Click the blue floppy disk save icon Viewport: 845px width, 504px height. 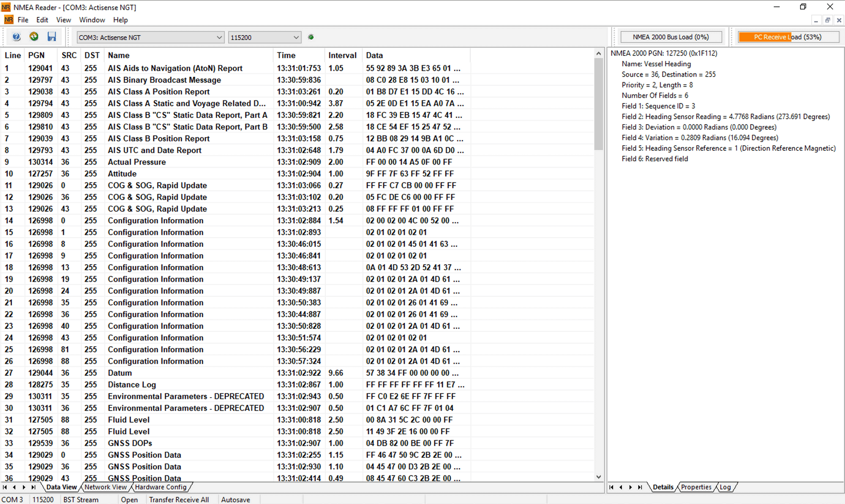52,37
